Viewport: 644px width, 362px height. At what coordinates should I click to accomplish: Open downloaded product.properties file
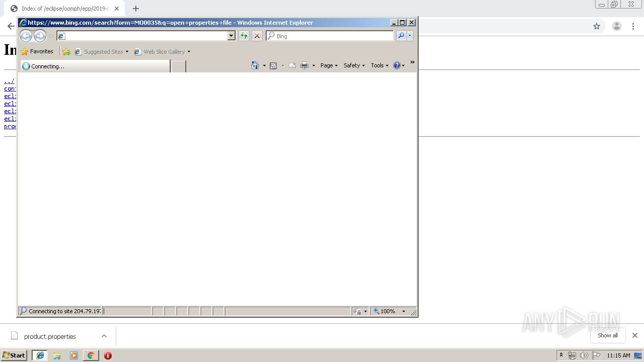pyautogui.click(x=50, y=336)
